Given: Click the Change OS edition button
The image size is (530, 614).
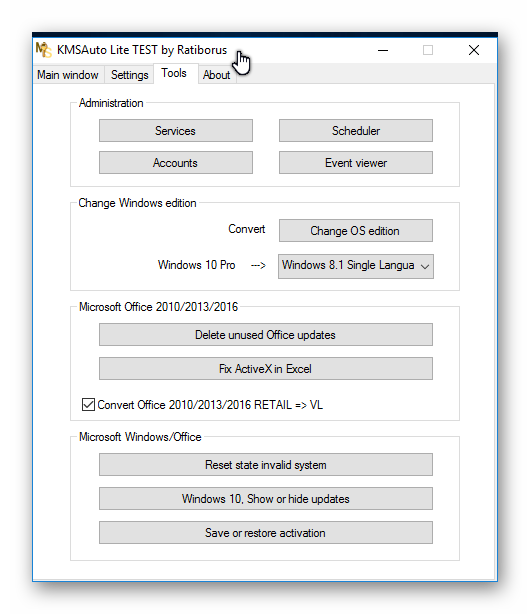Looking at the screenshot, I should [356, 231].
